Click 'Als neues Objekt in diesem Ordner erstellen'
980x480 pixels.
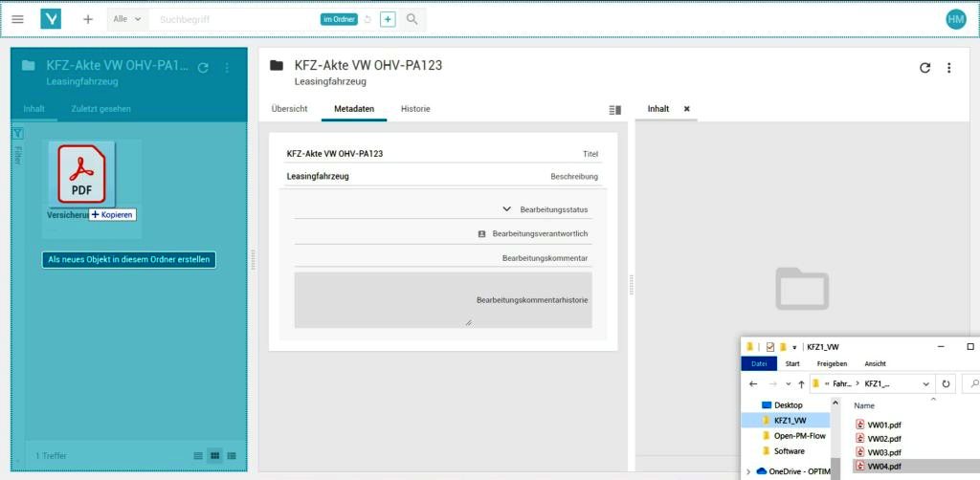pos(129,260)
